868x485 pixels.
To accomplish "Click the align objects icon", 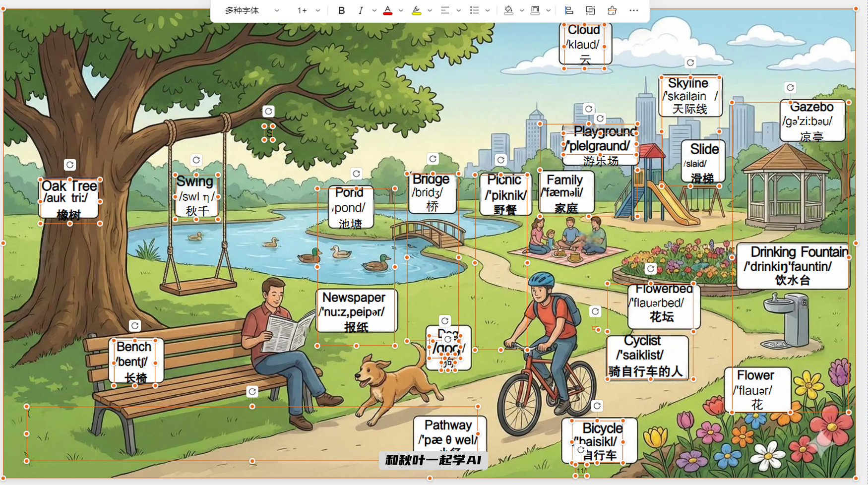I will 569,10.
